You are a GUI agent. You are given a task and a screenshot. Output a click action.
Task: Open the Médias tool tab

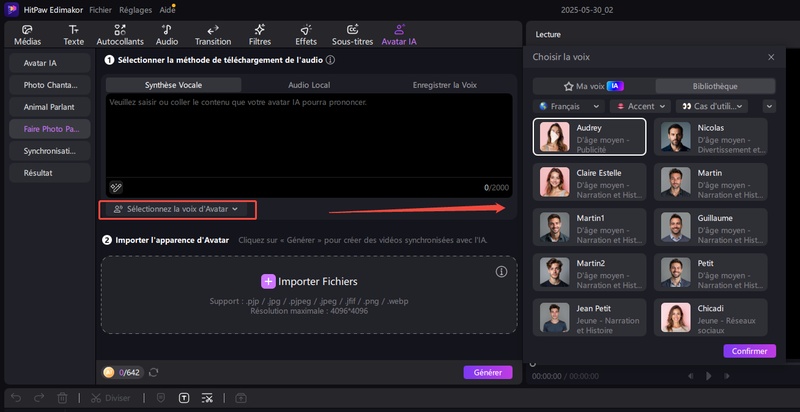tap(27, 35)
